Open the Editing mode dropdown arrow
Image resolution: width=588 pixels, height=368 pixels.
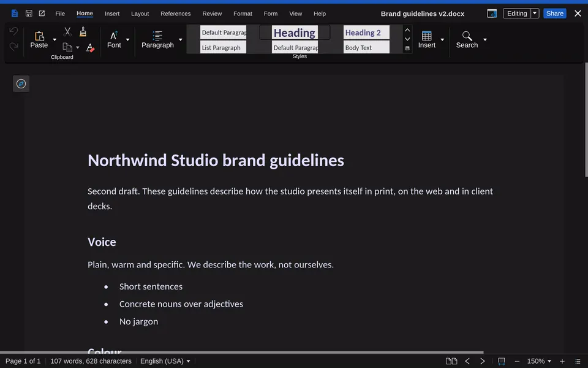tap(535, 13)
